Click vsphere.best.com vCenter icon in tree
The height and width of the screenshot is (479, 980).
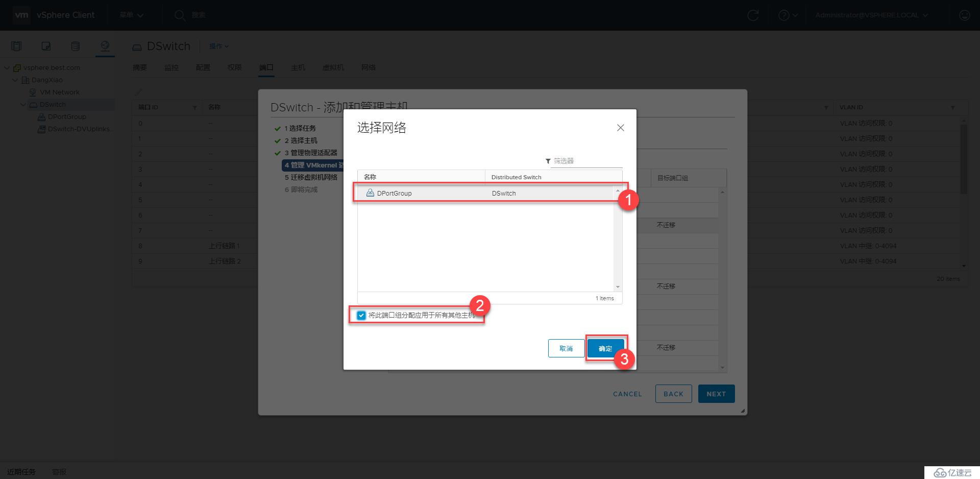click(x=17, y=67)
